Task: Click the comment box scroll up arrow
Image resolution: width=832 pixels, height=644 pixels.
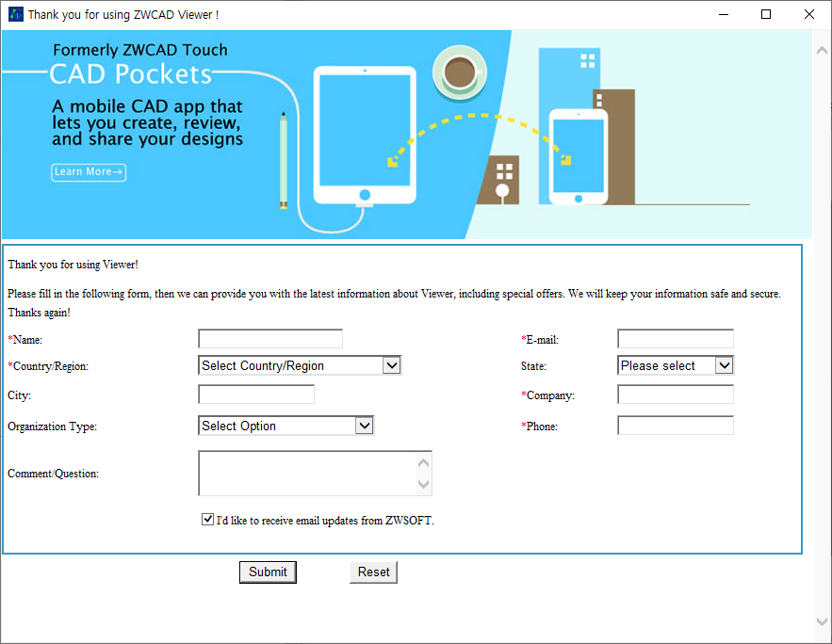Action: point(423,462)
